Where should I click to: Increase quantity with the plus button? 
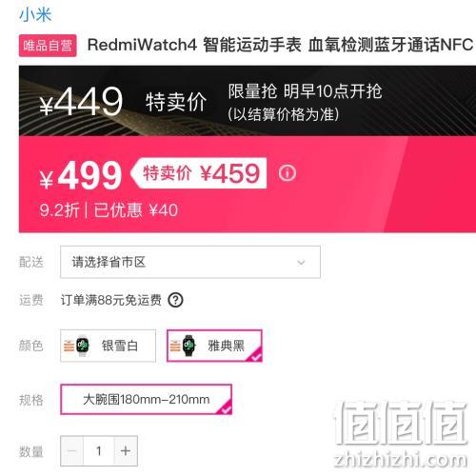[x=126, y=451]
